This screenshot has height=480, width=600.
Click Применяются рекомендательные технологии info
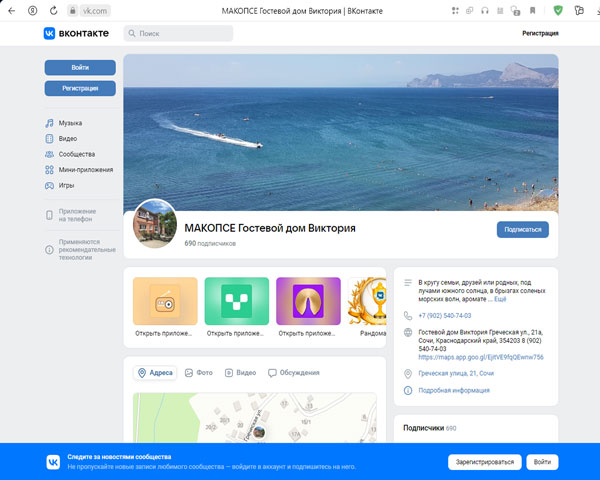click(x=80, y=250)
